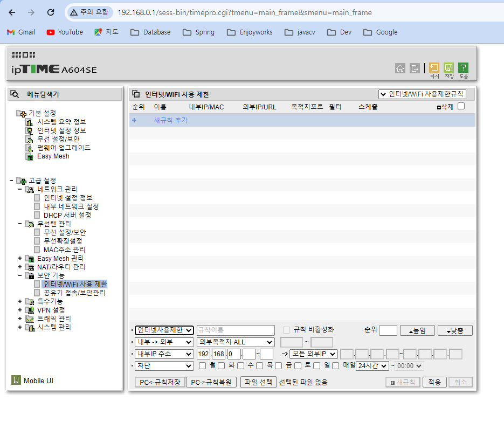The width and height of the screenshot is (504, 443).
Task: Expand the NAT/라우터 관리 tree node
Action: click(20, 267)
